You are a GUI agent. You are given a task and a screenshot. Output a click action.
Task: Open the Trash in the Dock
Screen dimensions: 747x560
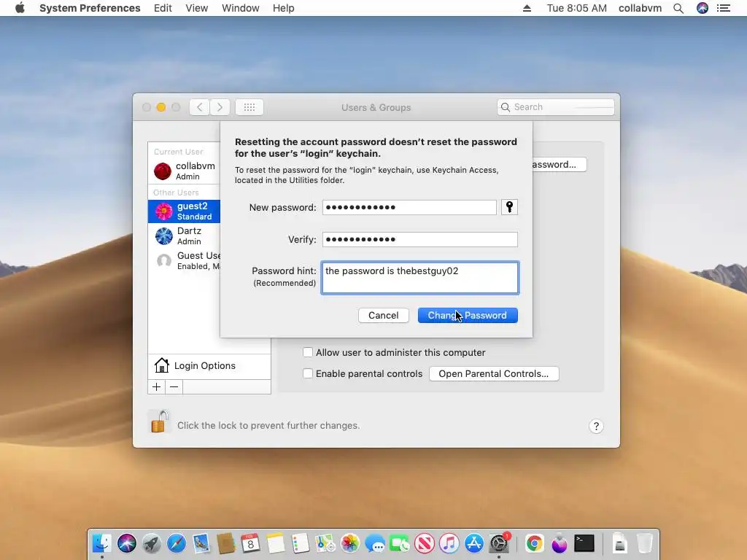[x=645, y=543]
